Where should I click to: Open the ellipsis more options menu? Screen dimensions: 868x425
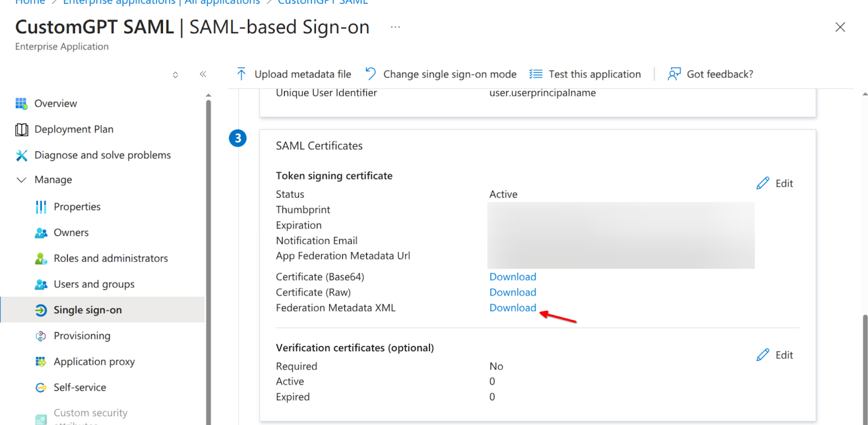pos(395,27)
